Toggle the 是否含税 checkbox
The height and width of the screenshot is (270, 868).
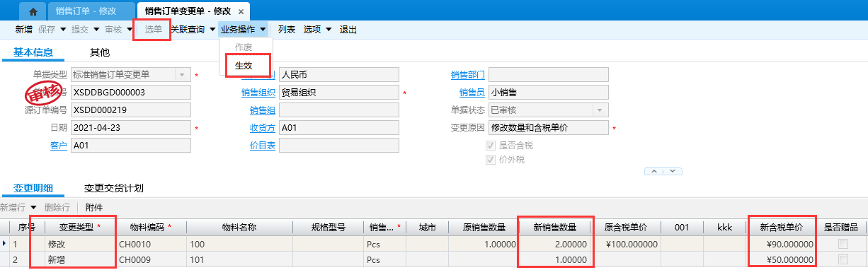[x=490, y=145]
